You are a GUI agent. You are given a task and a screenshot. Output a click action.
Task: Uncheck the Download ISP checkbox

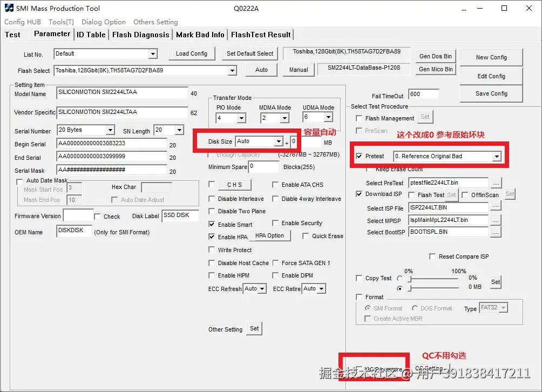(x=359, y=194)
